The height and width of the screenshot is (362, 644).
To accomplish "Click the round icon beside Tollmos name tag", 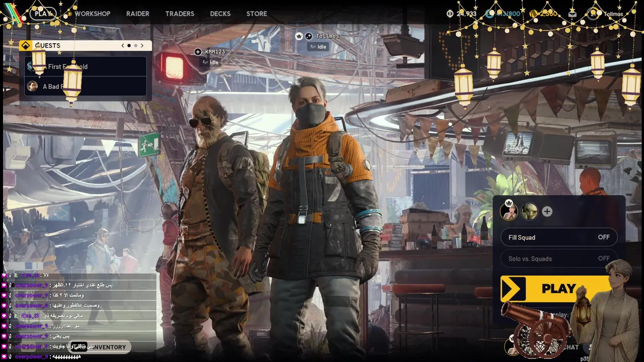I will 308,36.
